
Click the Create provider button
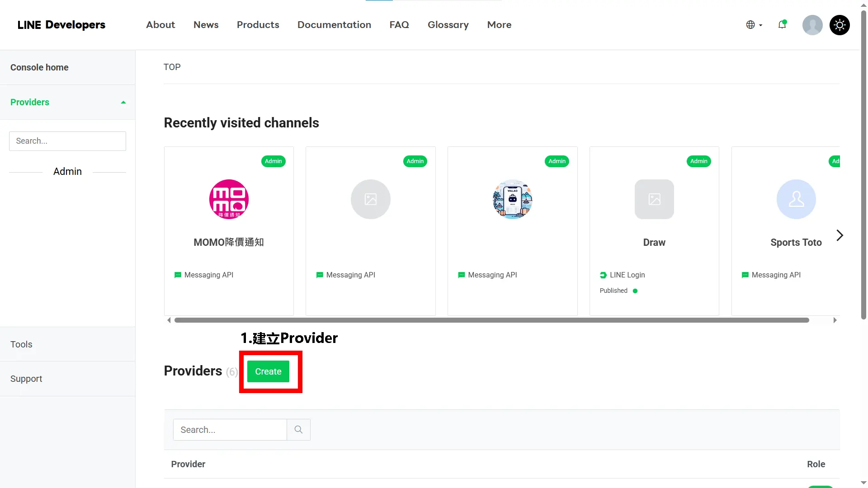(x=268, y=371)
